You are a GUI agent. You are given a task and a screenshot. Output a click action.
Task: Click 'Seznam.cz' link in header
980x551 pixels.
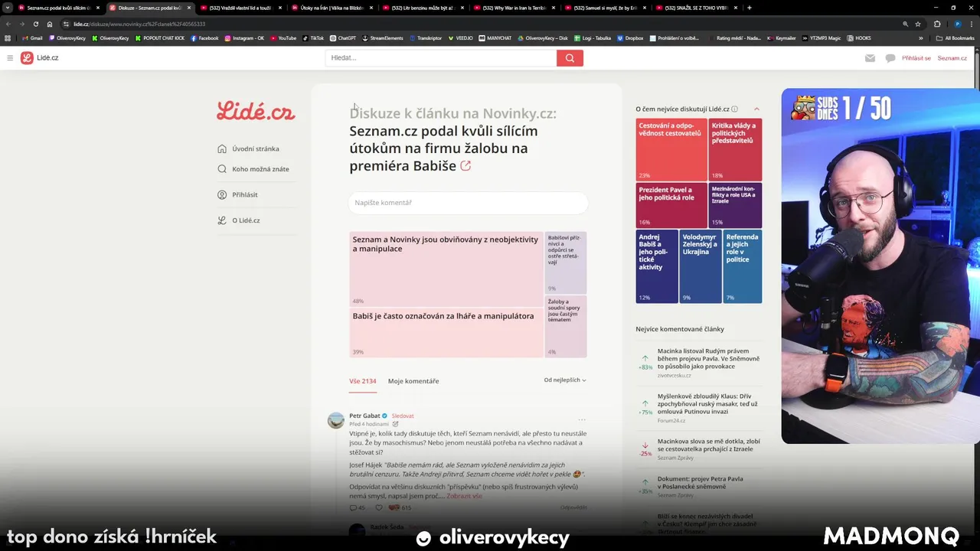pos(952,58)
